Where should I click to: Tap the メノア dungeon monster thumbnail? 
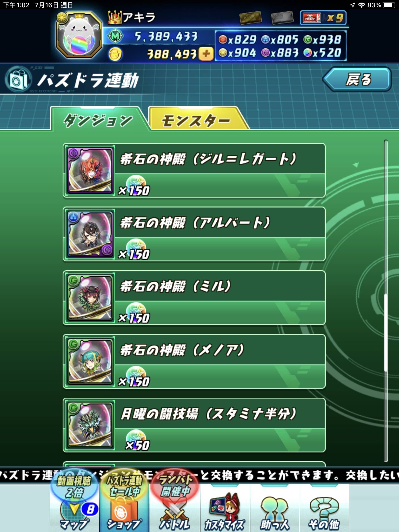(x=90, y=361)
